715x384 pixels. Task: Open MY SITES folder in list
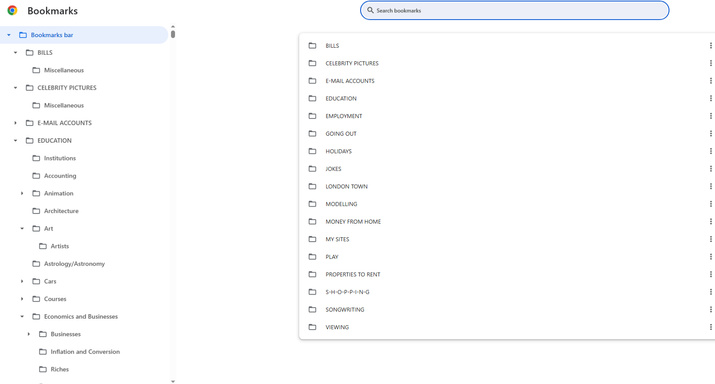click(x=337, y=239)
